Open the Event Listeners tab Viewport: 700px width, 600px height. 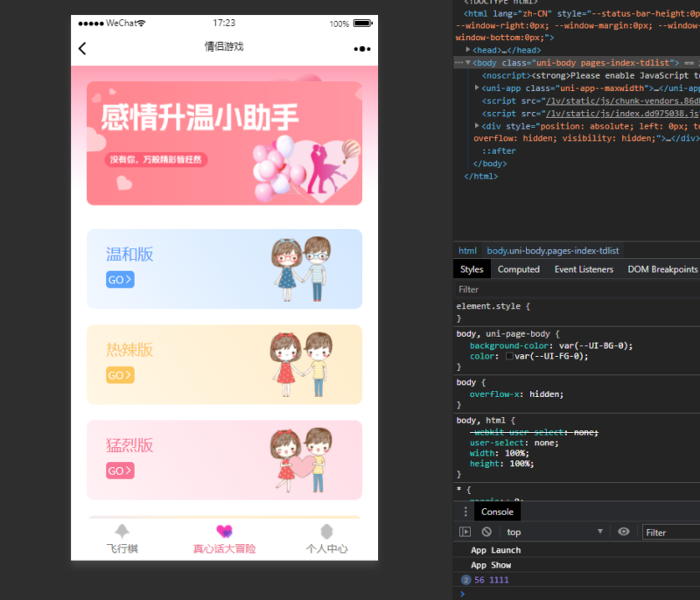(584, 269)
